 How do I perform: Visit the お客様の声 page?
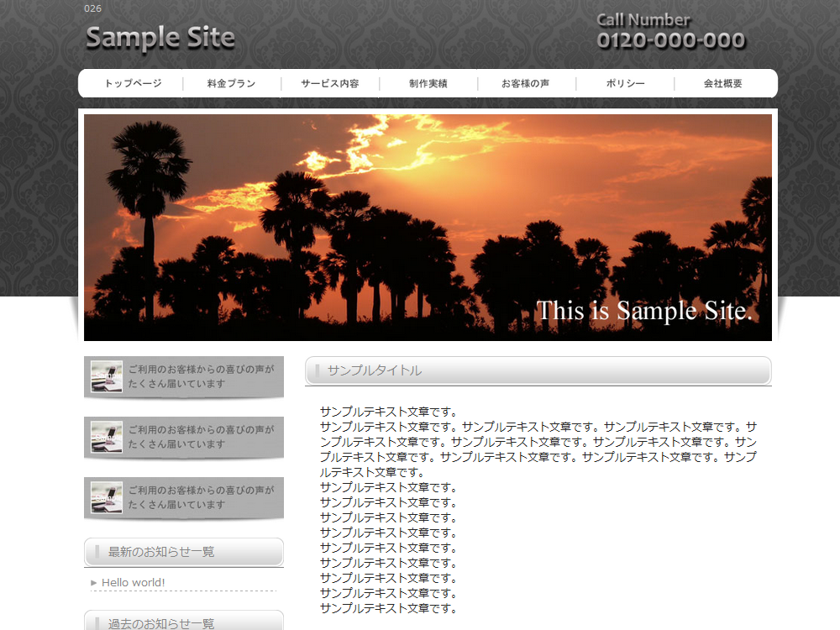pyautogui.click(x=526, y=83)
